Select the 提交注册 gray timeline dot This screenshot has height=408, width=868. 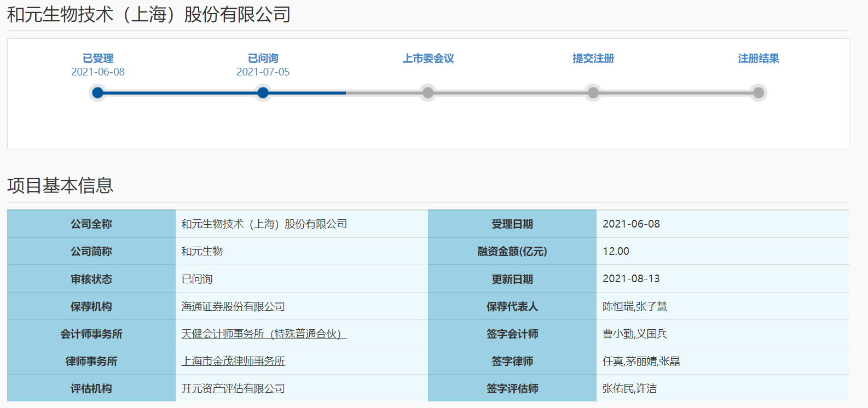click(593, 93)
